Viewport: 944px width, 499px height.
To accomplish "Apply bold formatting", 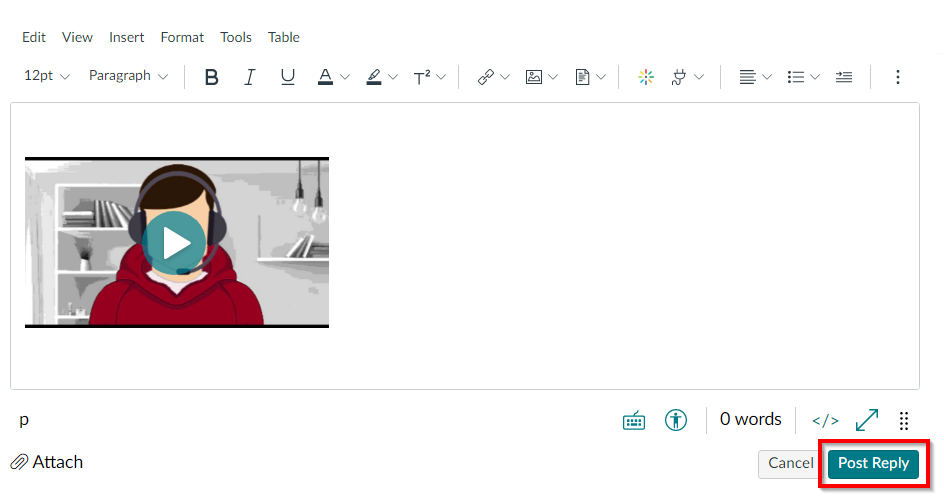I will click(211, 77).
